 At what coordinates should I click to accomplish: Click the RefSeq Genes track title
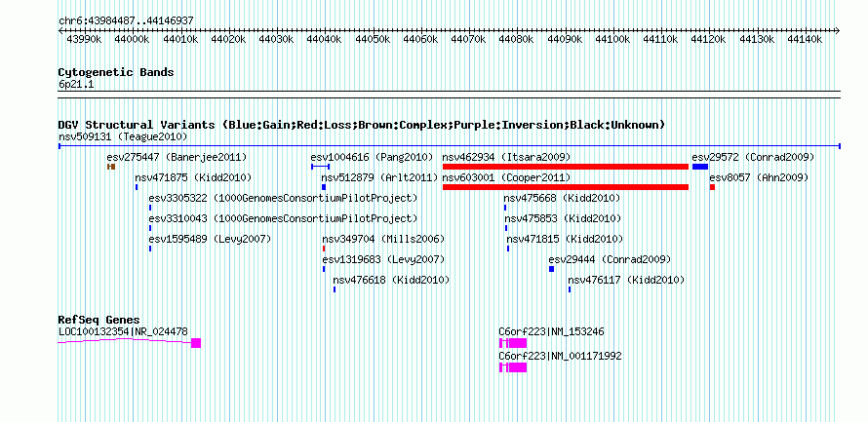tap(99, 320)
